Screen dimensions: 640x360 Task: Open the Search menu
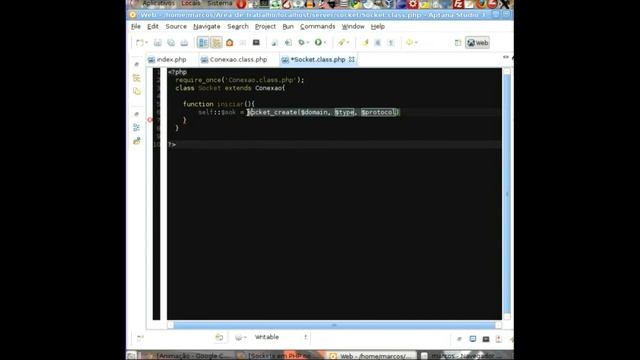(238, 27)
